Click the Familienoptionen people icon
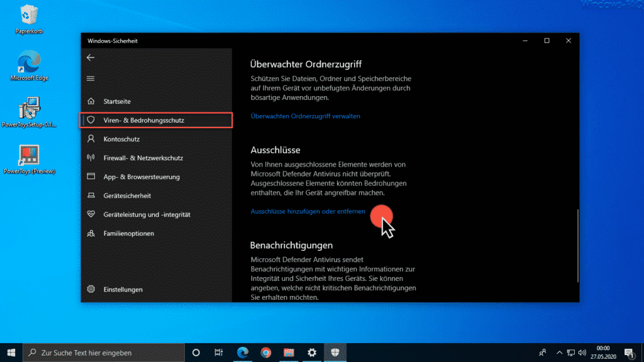 pyautogui.click(x=91, y=233)
